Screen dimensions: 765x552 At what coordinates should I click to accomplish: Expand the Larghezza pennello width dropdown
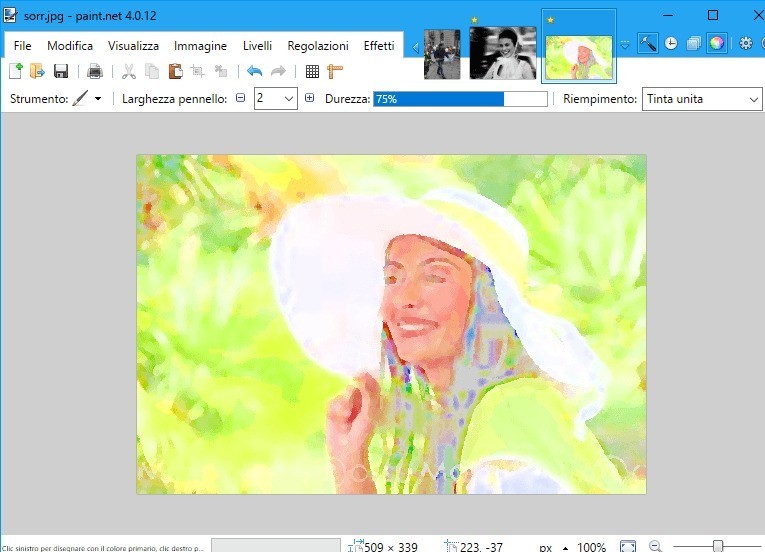tap(289, 99)
